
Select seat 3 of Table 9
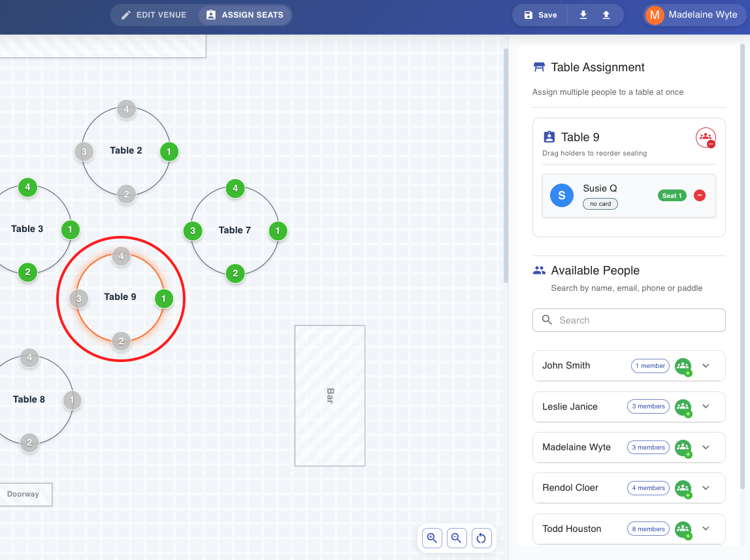(x=79, y=299)
